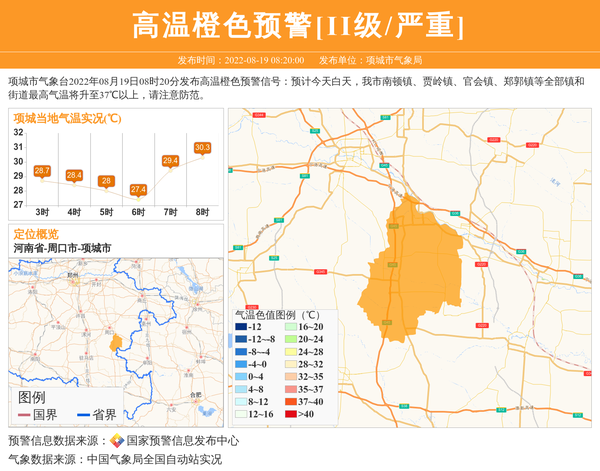
Task: Click the 28 temperature label at 5时
Action: pos(106,181)
